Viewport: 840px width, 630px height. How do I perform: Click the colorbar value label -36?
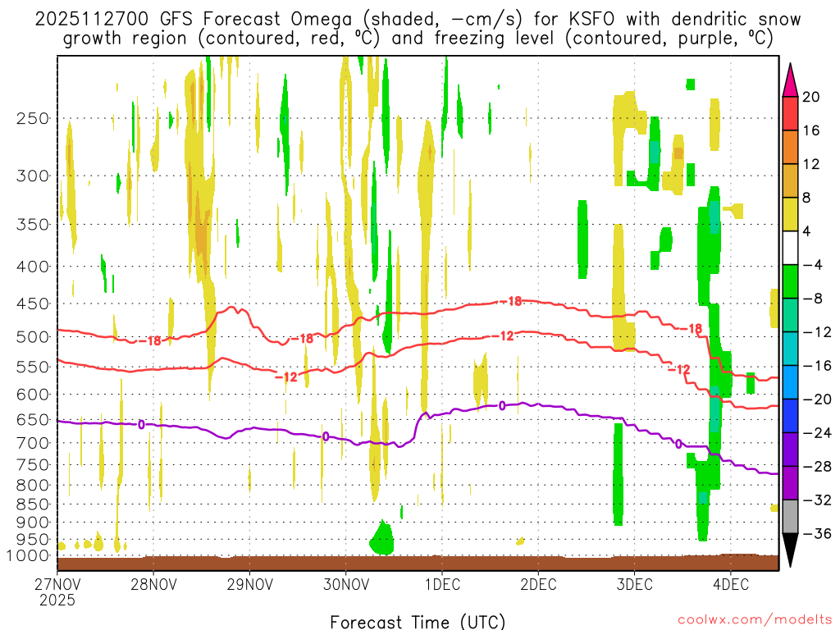coord(816,533)
